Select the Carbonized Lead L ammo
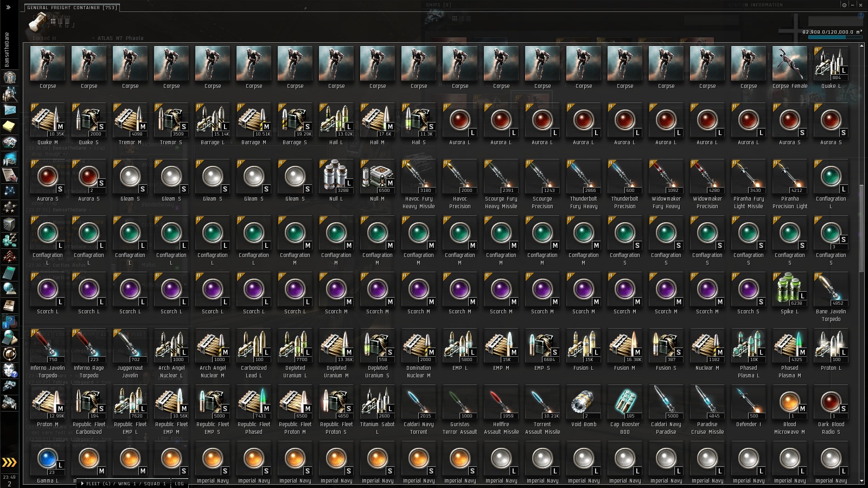 (x=253, y=345)
